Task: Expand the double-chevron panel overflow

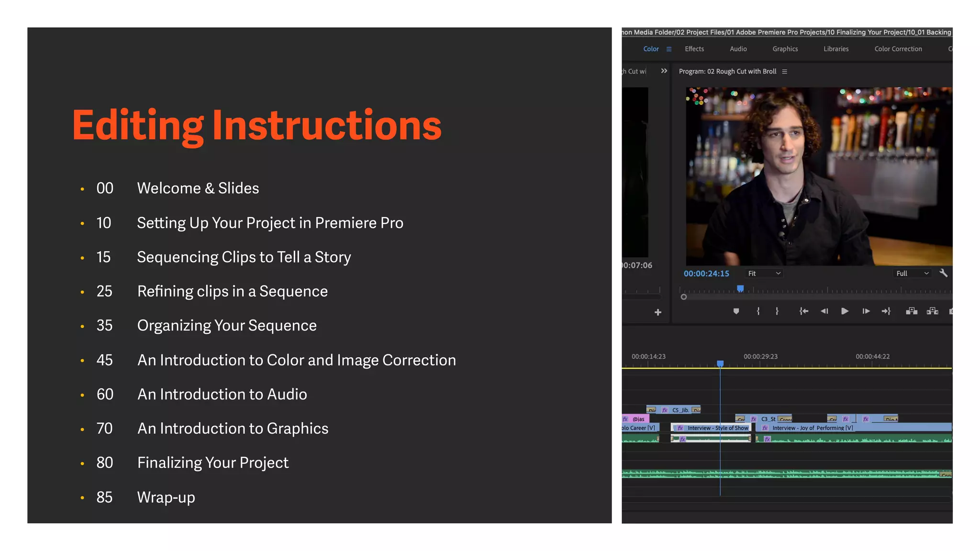Action: [x=664, y=71]
